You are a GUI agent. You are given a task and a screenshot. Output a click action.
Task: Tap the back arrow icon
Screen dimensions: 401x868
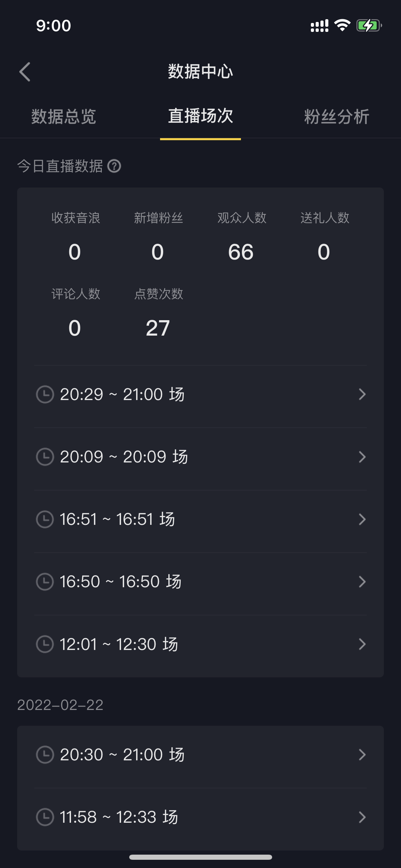25,72
